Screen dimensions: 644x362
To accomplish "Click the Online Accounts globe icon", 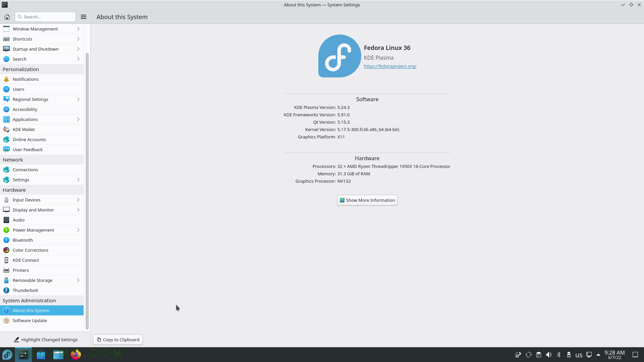I will coord(6,139).
